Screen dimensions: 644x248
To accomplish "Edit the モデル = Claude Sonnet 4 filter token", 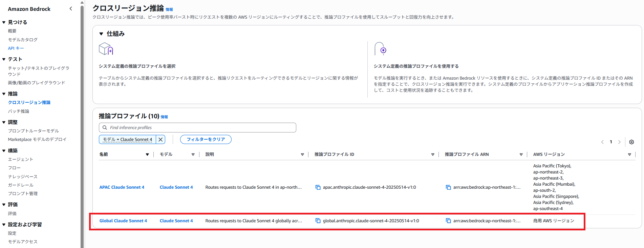I will [127, 139].
